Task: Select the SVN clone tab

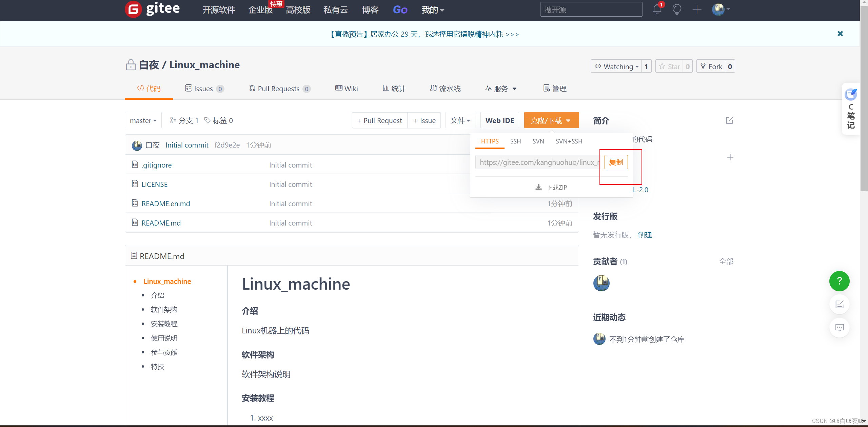Action: tap(538, 141)
